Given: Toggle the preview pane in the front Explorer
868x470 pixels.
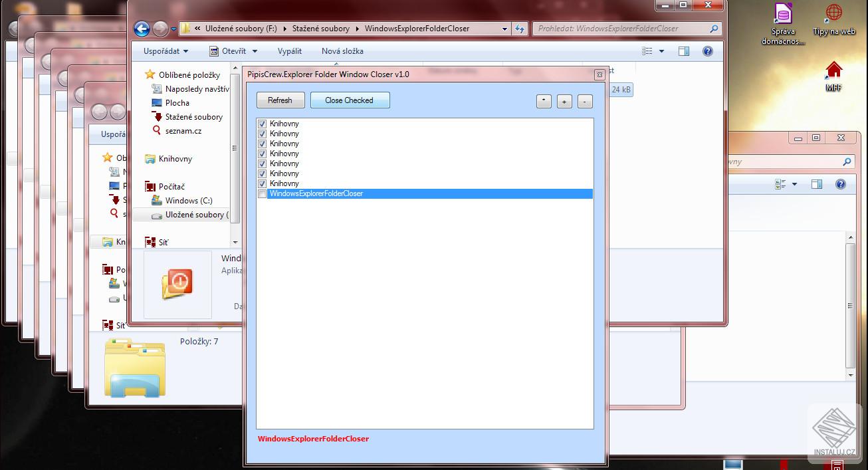Looking at the screenshot, I should tap(684, 51).
